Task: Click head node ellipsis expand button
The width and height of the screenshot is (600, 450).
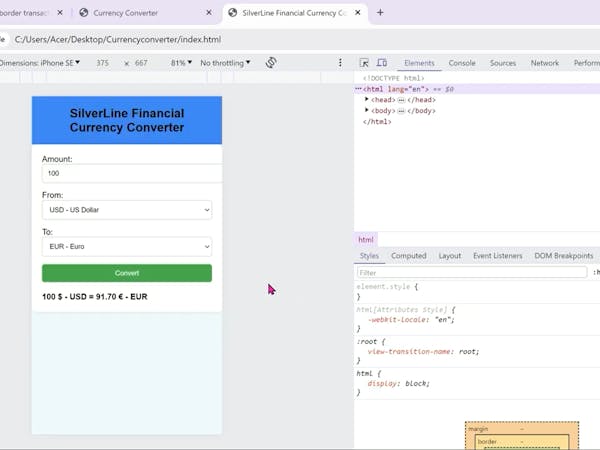Action: (401, 100)
